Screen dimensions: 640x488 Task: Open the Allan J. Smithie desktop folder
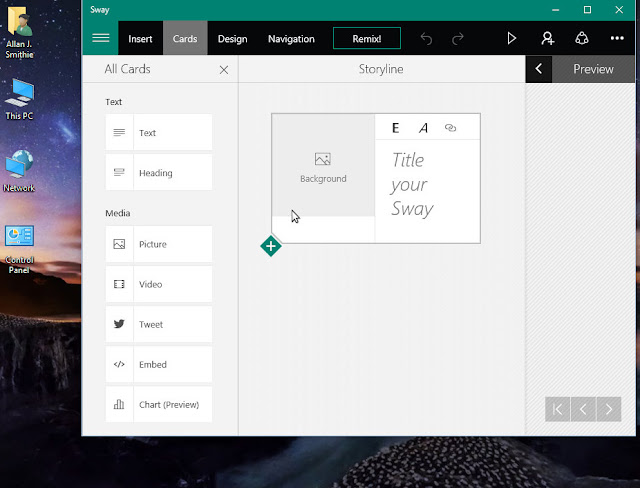pyautogui.click(x=20, y=33)
